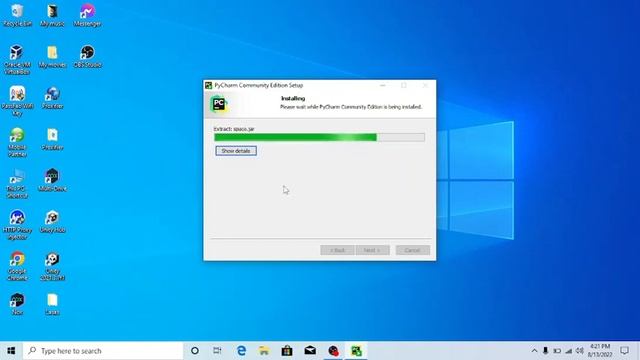Open the PassFab Wifi Key shortcut
Viewport: 640px width, 360px height.
17,101
